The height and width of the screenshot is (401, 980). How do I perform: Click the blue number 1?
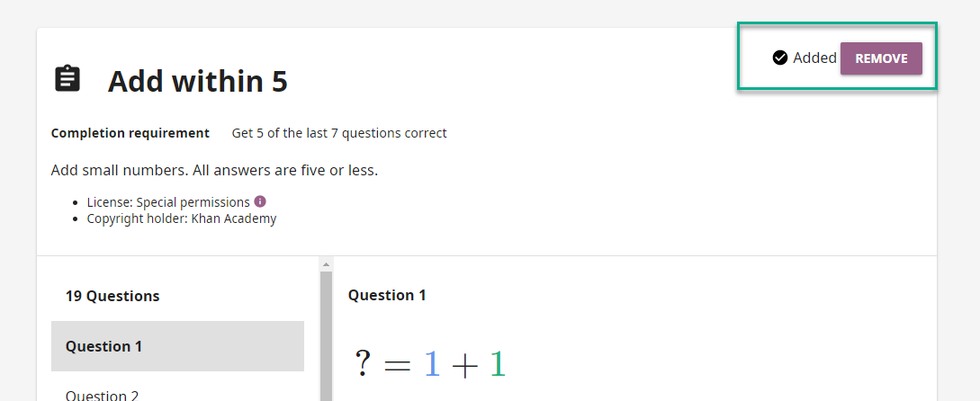[432, 363]
